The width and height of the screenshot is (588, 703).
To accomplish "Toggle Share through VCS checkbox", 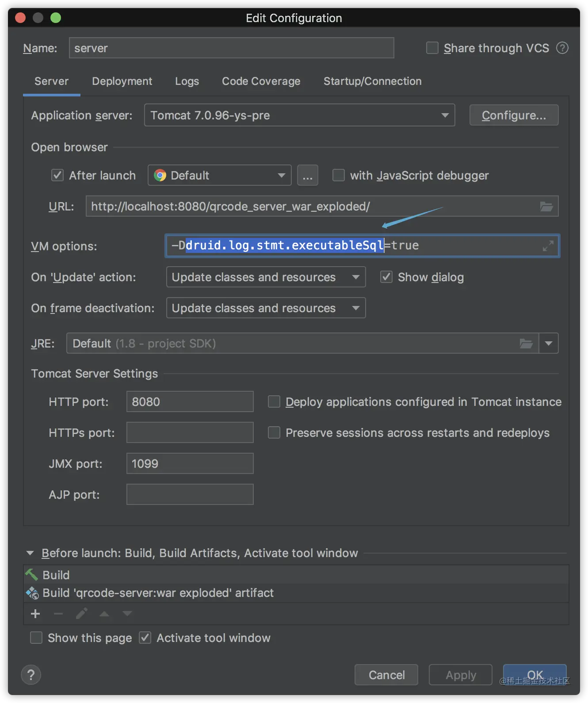I will (432, 48).
